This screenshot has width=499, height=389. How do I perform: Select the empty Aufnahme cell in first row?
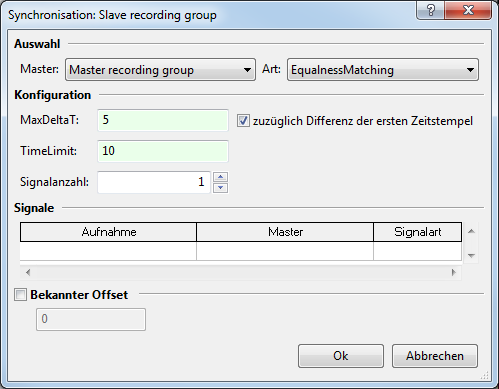pos(108,251)
